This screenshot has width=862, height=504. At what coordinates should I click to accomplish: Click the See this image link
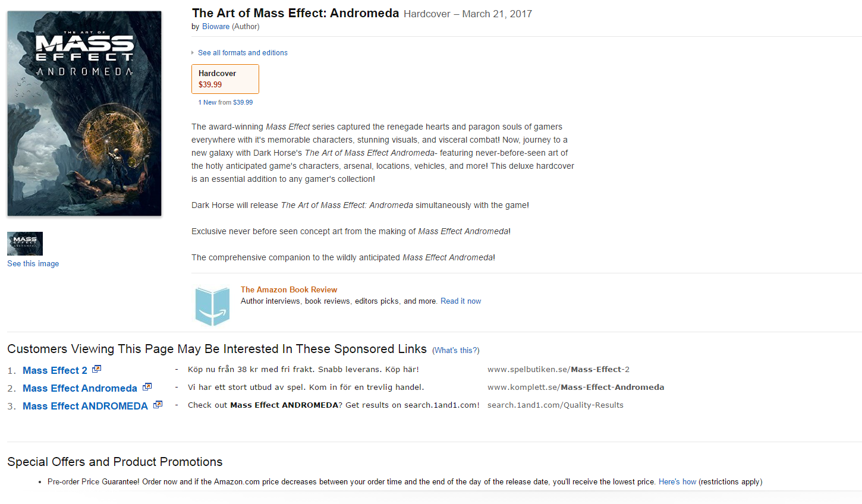point(33,264)
